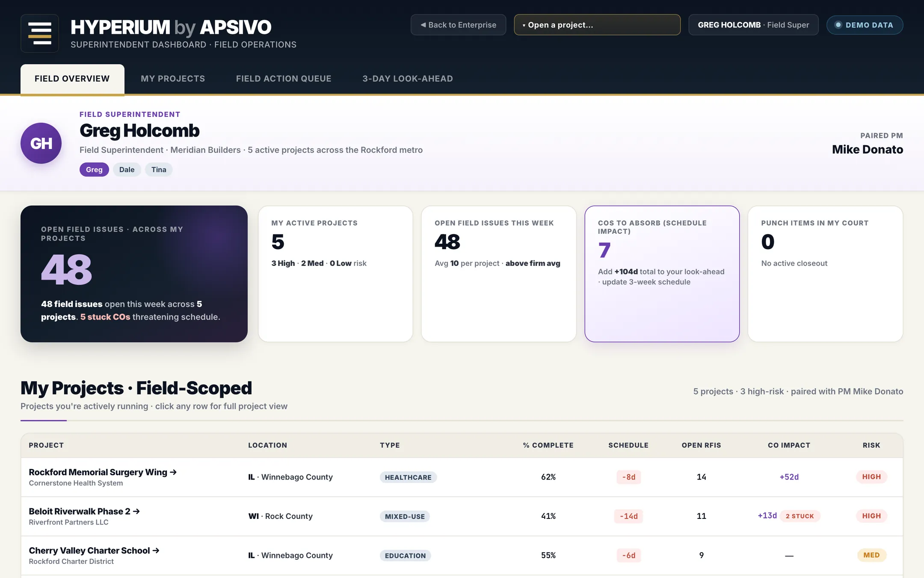Image resolution: width=924 pixels, height=578 pixels.
Task: Open Rockford Memorial Surgery Wing project link
Action: [103, 472]
